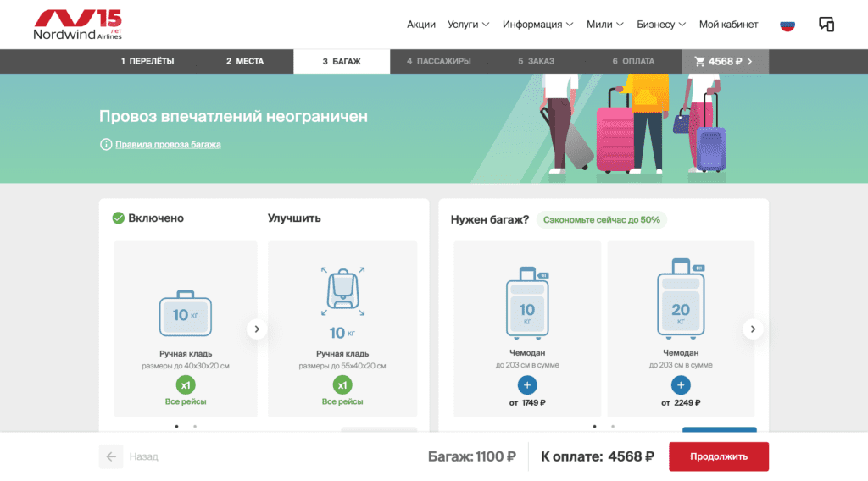Click x1 badge on 55x40x20 hand luggage
868x481 pixels.
[x=342, y=384]
